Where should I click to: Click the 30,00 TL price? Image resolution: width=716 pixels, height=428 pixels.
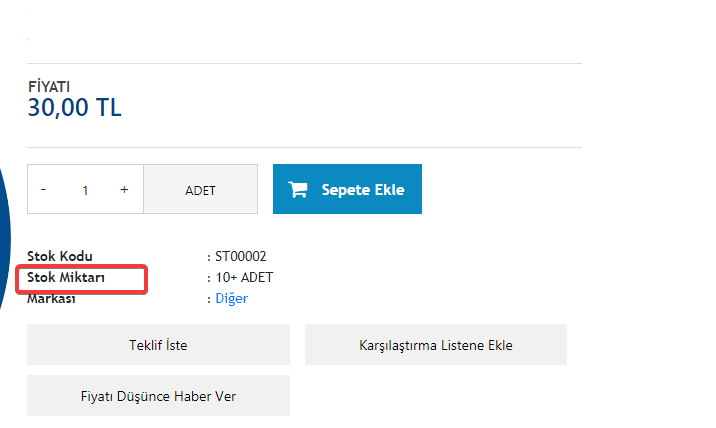click(74, 108)
